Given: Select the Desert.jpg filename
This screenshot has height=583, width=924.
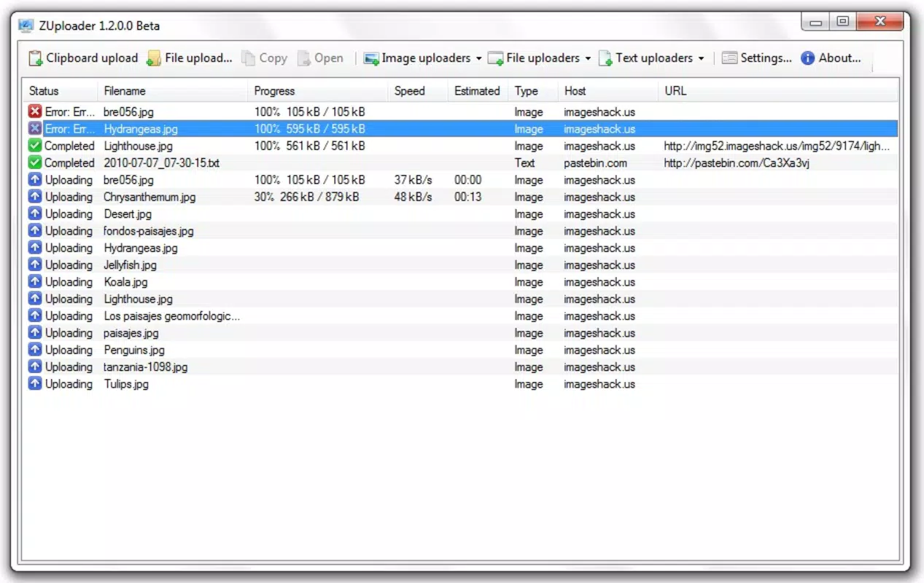Looking at the screenshot, I should (128, 214).
